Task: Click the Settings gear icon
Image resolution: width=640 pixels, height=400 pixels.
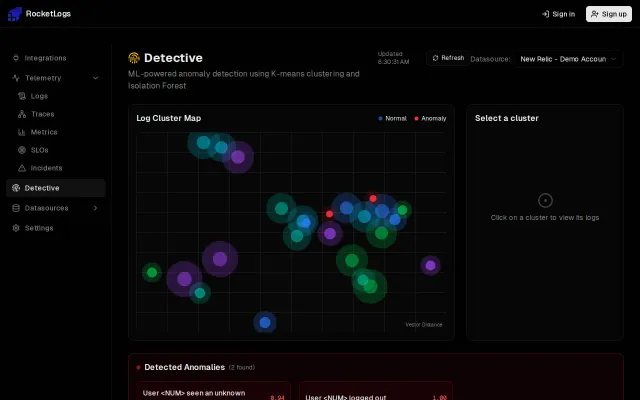Action: 16,228
